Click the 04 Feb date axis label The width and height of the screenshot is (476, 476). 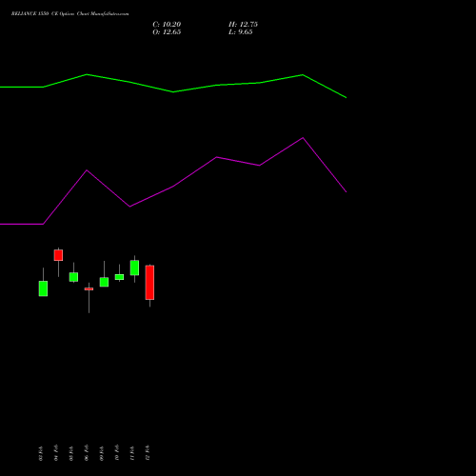55,453
